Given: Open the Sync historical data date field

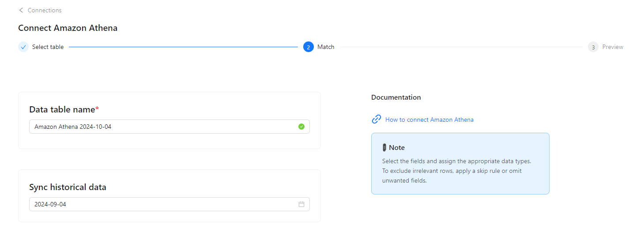Looking at the screenshot, I should click(x=169, y=204).
